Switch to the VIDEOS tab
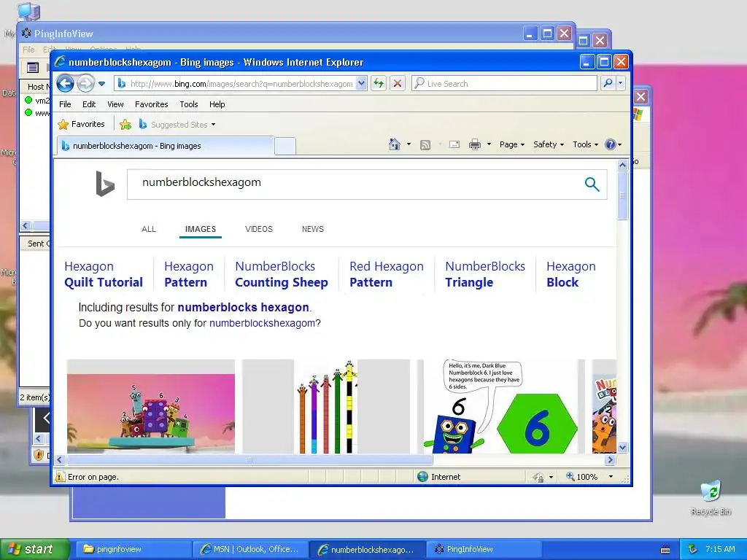Viewport: 747px width, 560px height. coord(259,229)
